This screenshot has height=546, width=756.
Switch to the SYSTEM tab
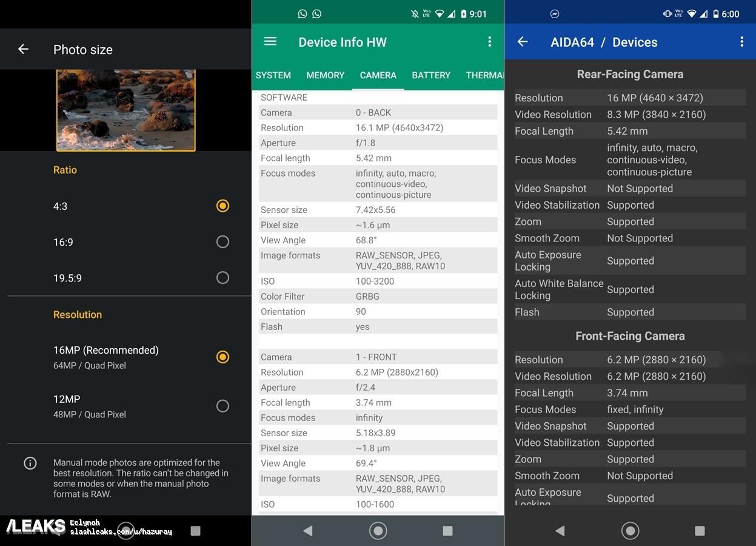(x=273, y=75)
